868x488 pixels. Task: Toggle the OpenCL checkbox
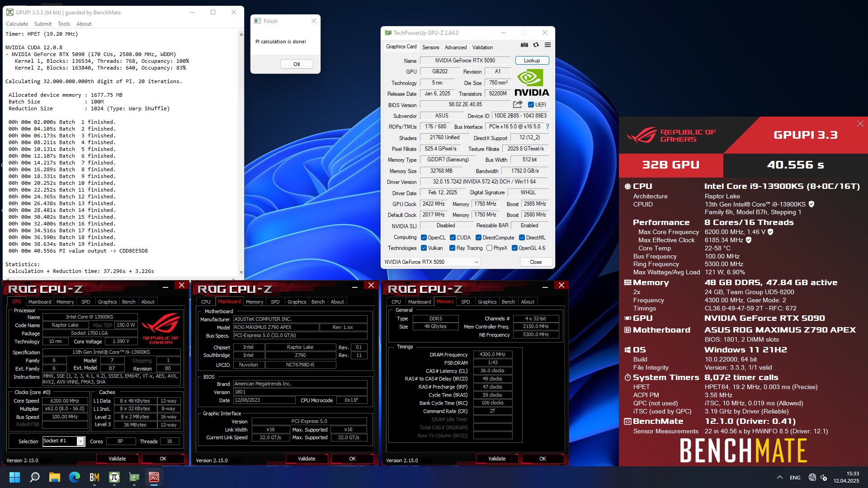(424, 238)
